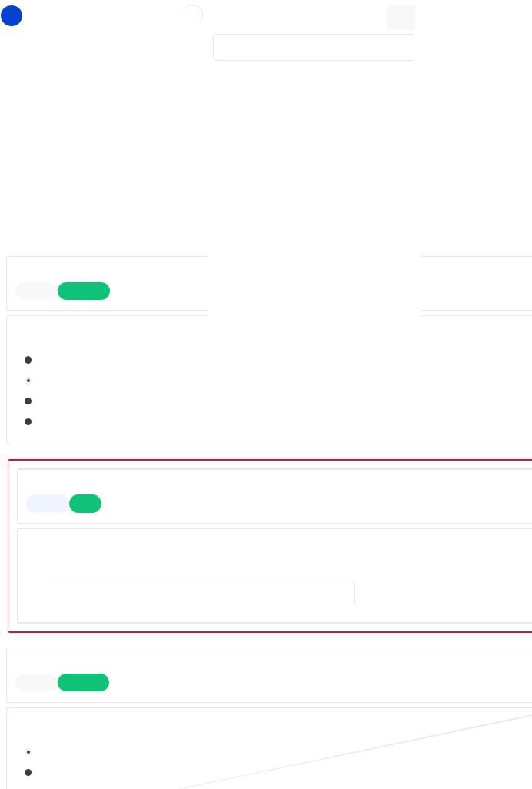Click the light blue pill in red-bordered section
Screen dimensions: 532x789
tap(47, 504)
